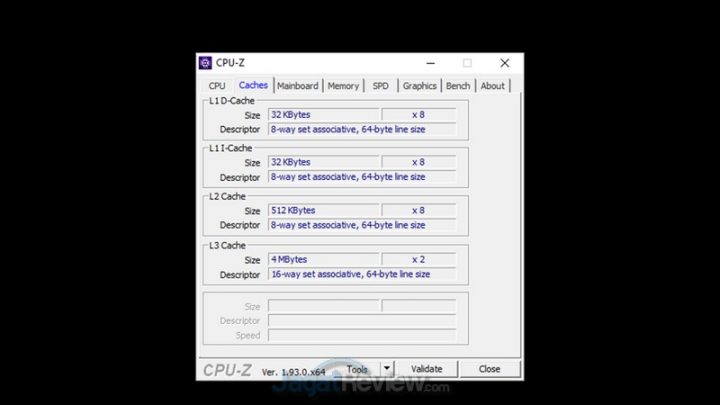The height and width of the screenshot is (405, 720).
Task: Click L1 I-Cache descriptor field
Action: tap(362, 177)
